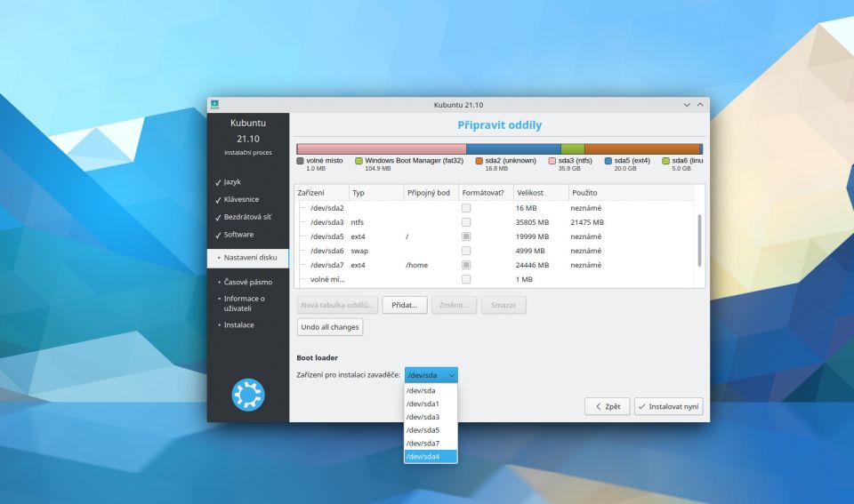Go to Bezdrátová síť step in sidebar
854x504 pixels.
point(247,217)
